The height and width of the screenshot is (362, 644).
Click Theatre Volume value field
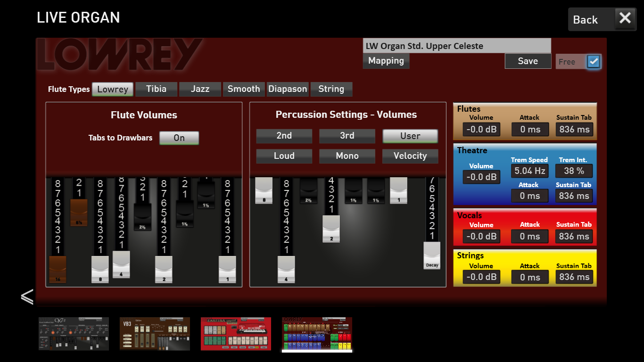click(481, 177)
